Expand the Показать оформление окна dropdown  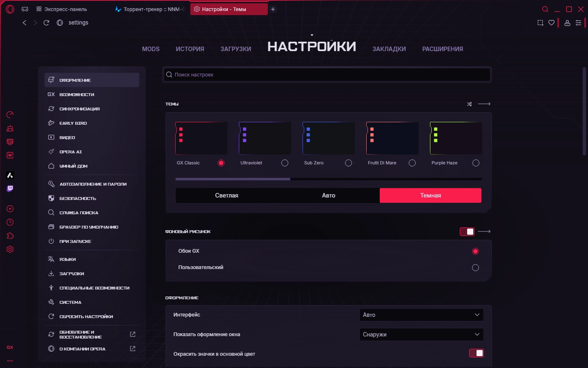pos(421,334)
